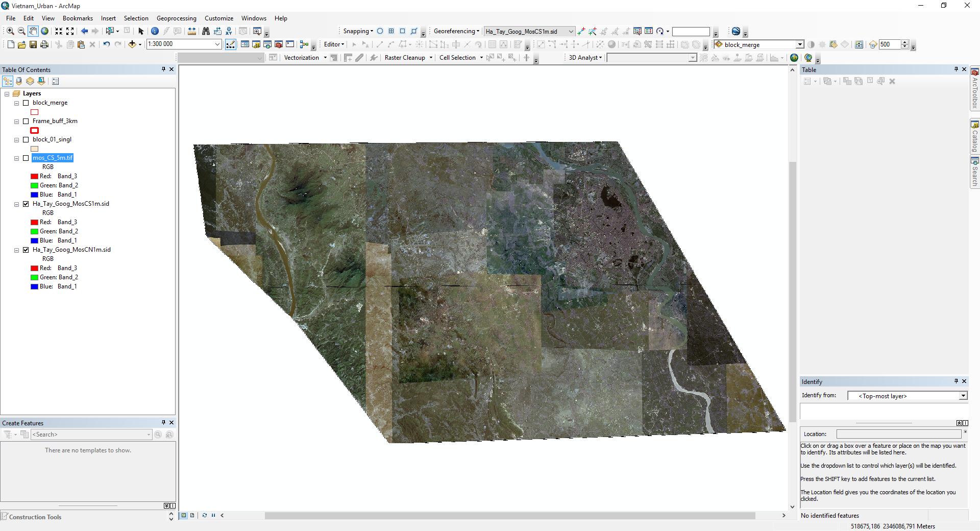Collapse the Layers data frame tree node

tap(7, 93)
